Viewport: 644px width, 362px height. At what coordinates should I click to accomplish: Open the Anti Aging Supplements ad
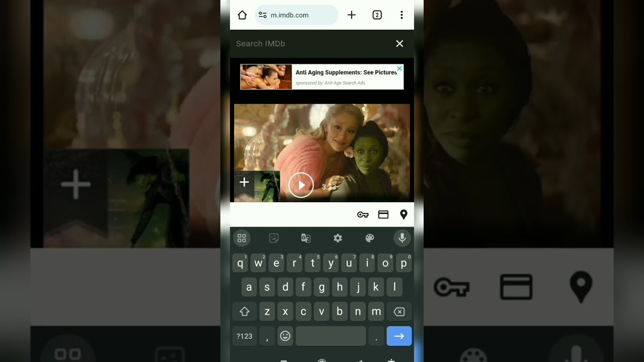pyautogui.click(x=322, y=77)
